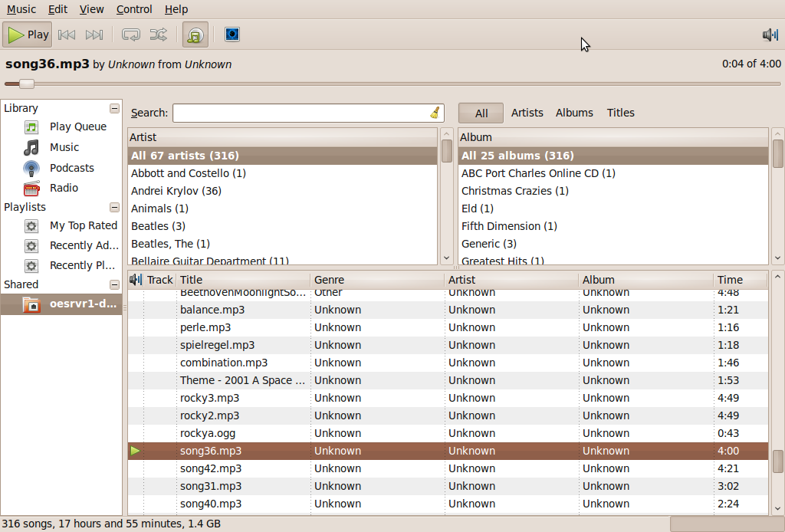Image resolution: width=785 pixels, height=532 pixels.
Task: Sort tracks by Time column
Action: [741, 280]
